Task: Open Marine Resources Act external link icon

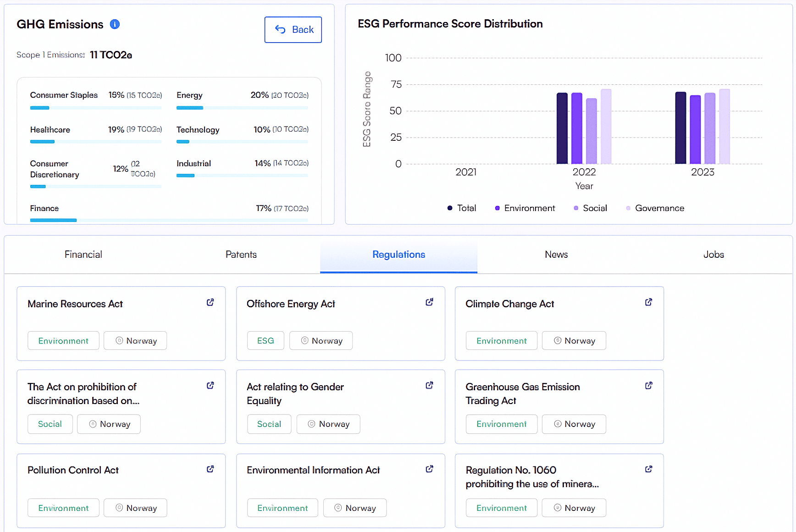Action: point(210,302)
